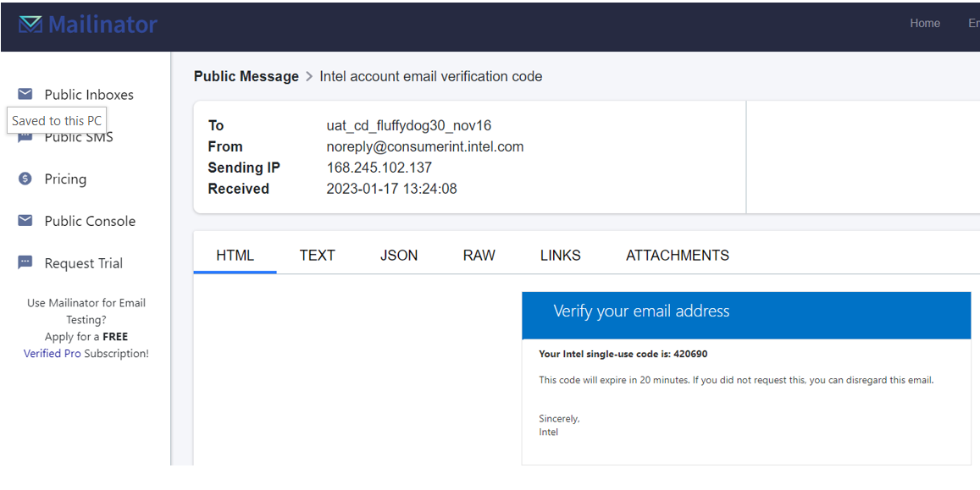980x490 pixels.
Task: Click sender noreply@consumerint.intel.com
Action: (x=425, y=146)
